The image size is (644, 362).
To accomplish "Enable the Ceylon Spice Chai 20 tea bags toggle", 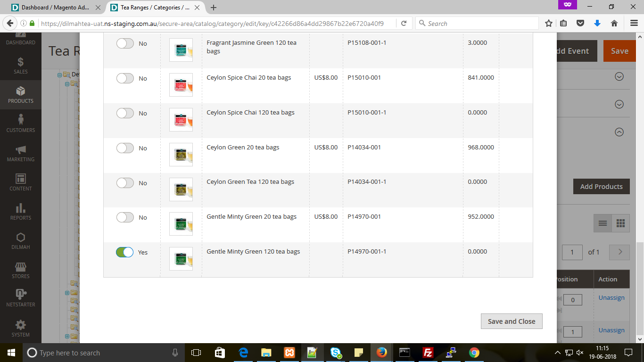I will pos(125,78).
